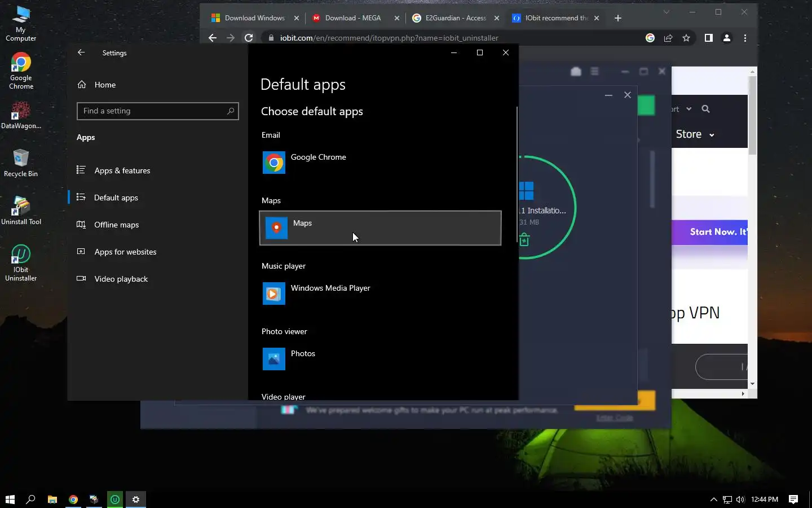Viewport: 812px width, 508px height.
Task: Open Recycle Bin desktop icon
Action: 21,163
